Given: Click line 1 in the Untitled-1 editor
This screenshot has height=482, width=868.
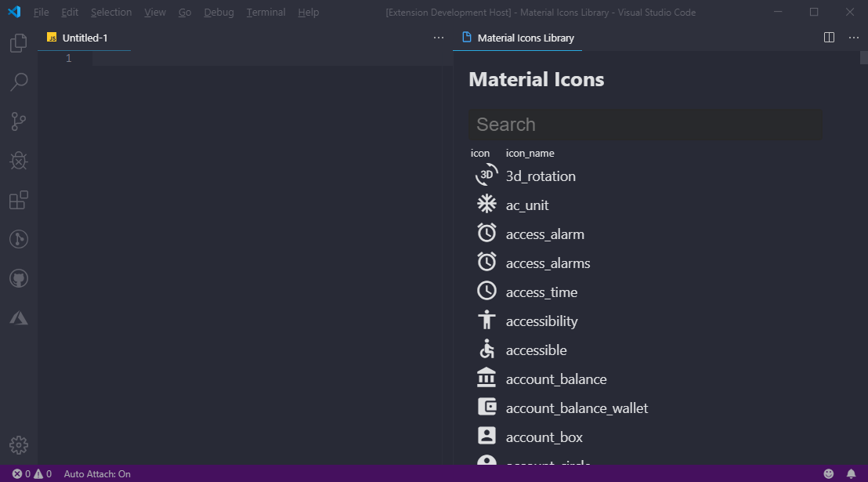Looking at the screenshot, I should click(x=271, y=58).
